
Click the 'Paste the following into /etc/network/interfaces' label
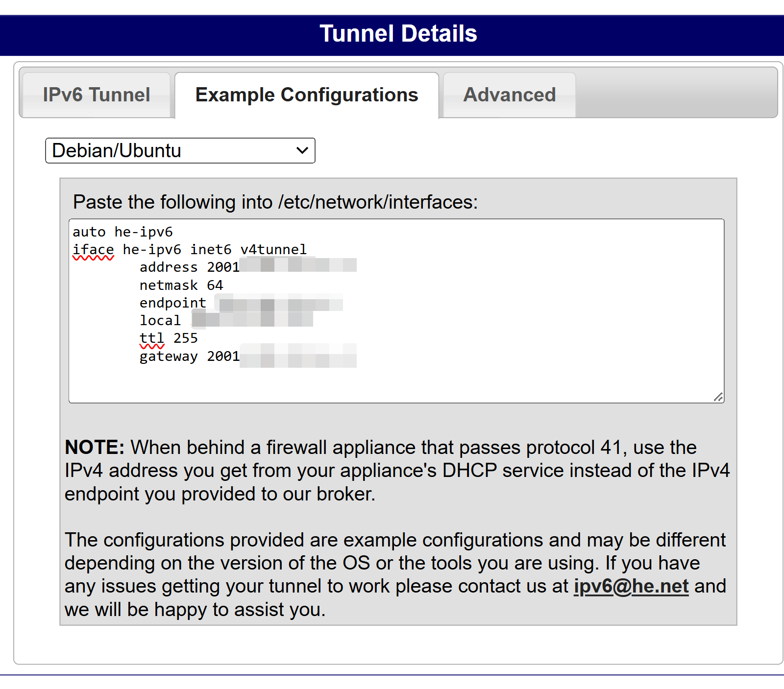click(275, 202)
